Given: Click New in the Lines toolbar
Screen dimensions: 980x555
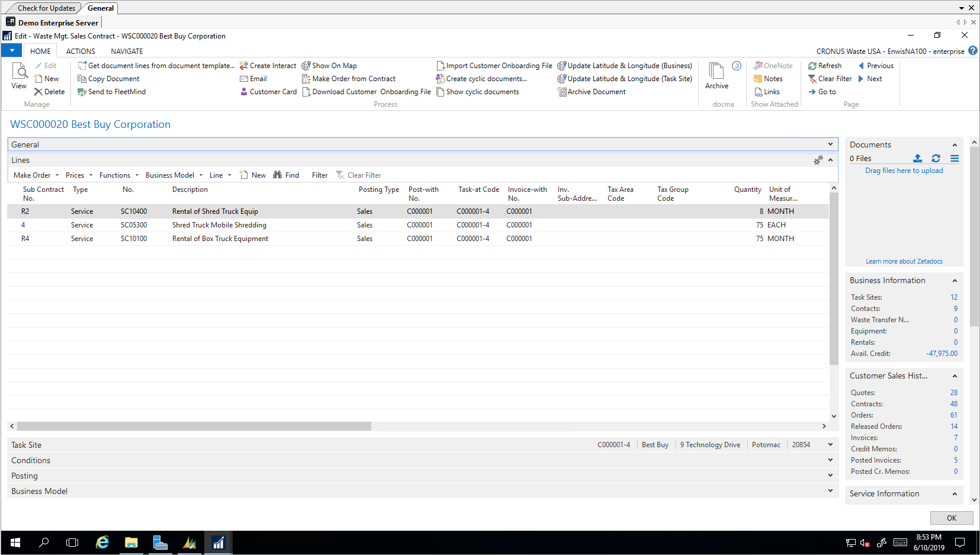Looking at the screenshot, I should click(x=253, y=175).
